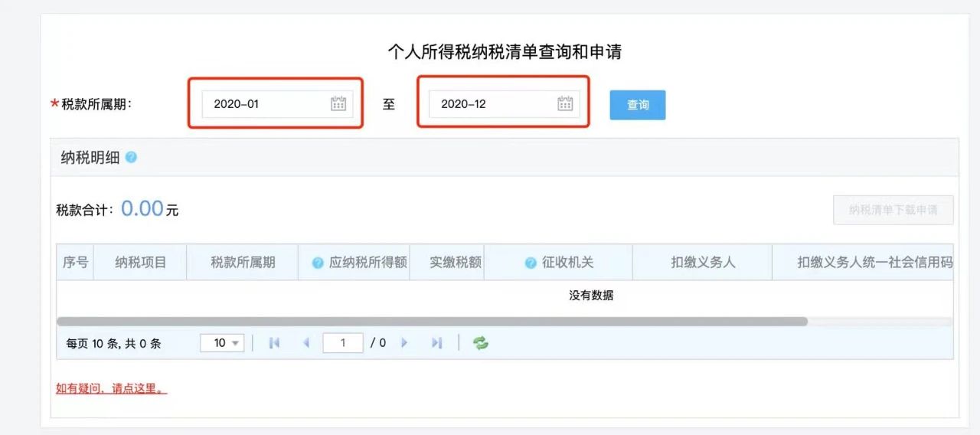Open calendar picker for end period 2020-12
Viewport: 980px width, 435px height.
(x=565, y=104)
